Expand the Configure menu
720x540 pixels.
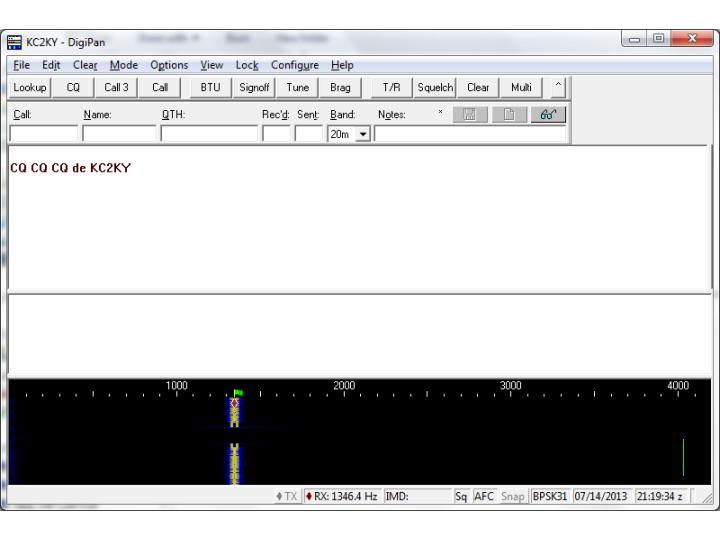point(294,65)
